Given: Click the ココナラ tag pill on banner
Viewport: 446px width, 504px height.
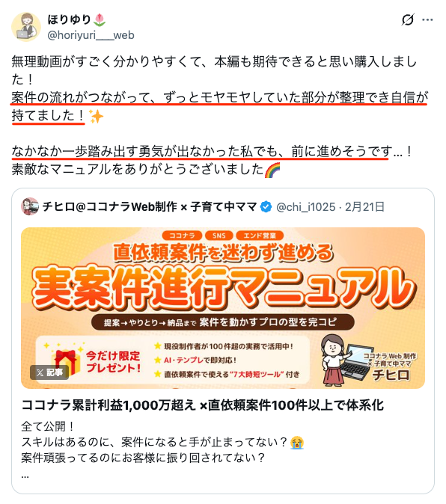Looking at the screenshot, I should (x=182, y=236).
